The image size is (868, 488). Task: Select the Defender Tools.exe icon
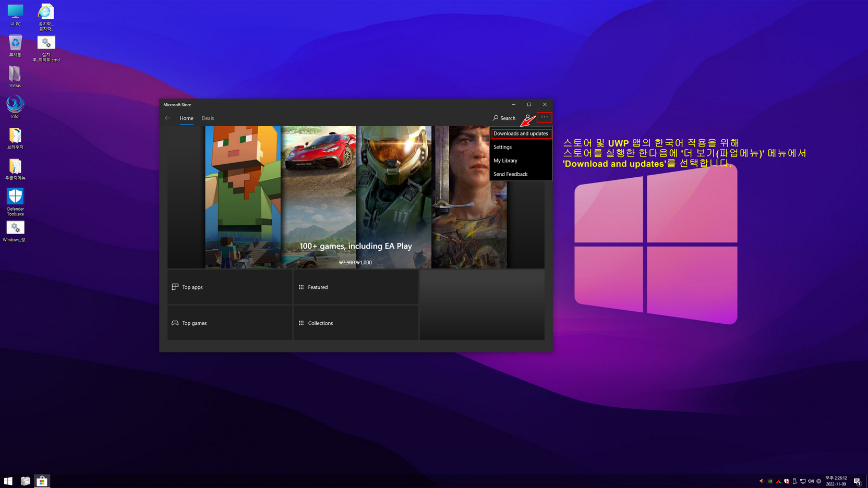point(15,202)
